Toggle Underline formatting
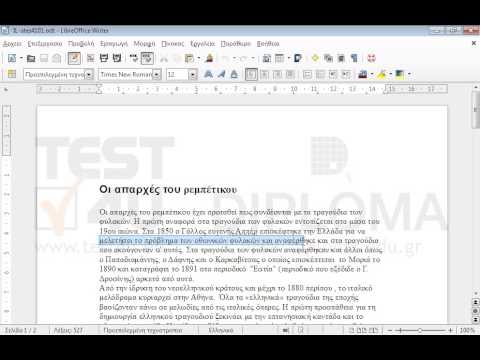 (x=234, y=74)
